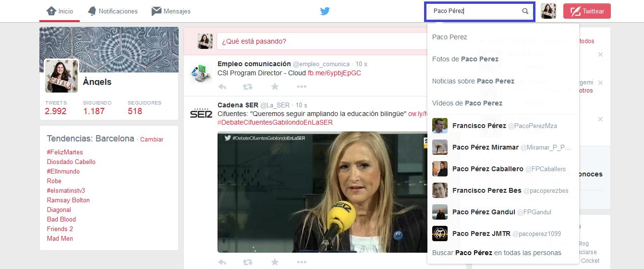Screen dimensions: 644x269
Task: Click the ¿Qué está pasando? compose box
Action: (x=317, y=41)
